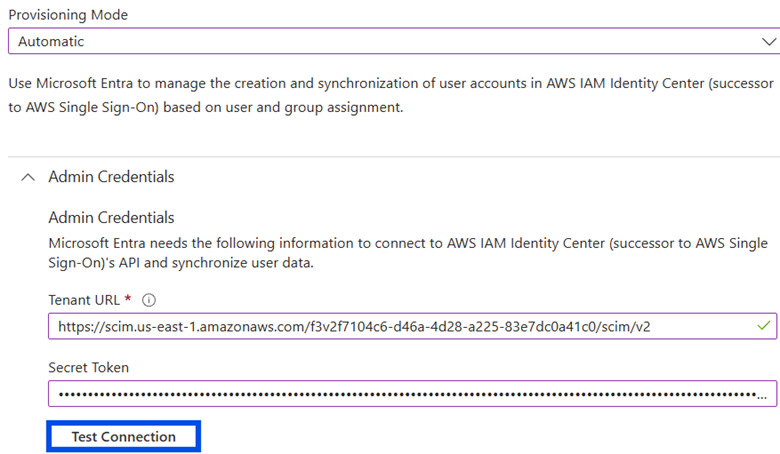Click the Admin Credentials subheading above description
The width and height of the screenshot is (780, 454).
tap(111, 218)
